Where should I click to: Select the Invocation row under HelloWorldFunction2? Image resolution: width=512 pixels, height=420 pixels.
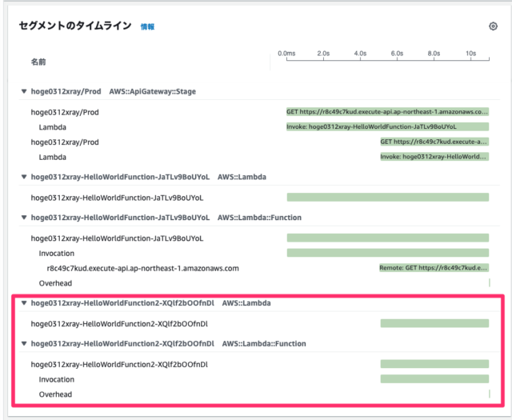pos(57,379)
